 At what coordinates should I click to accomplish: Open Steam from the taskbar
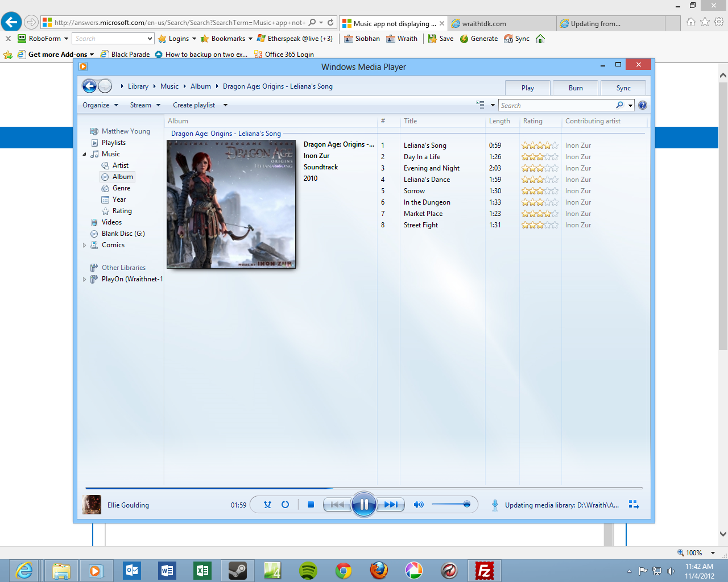237,570
